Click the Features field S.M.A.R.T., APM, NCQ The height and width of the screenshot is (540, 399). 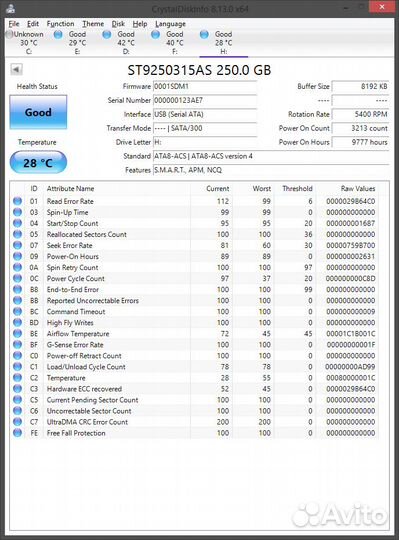coord(271,170)
